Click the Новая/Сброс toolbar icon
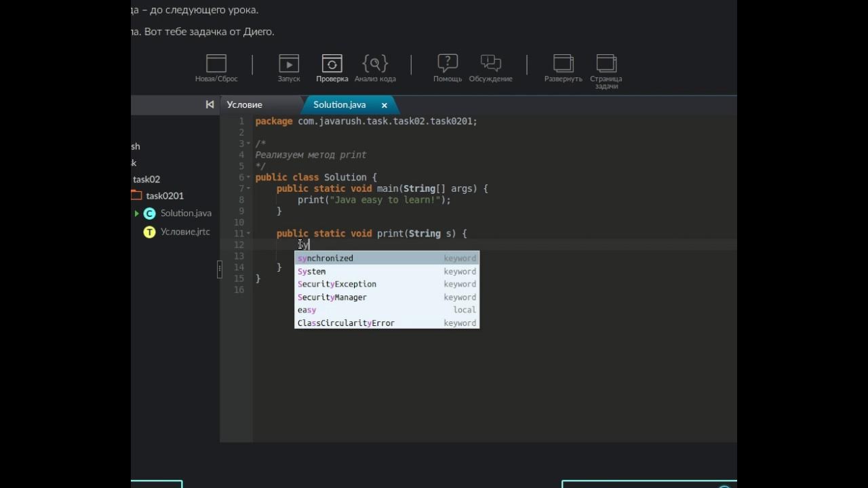The image size is (868, 488). (x=216, y=64)
